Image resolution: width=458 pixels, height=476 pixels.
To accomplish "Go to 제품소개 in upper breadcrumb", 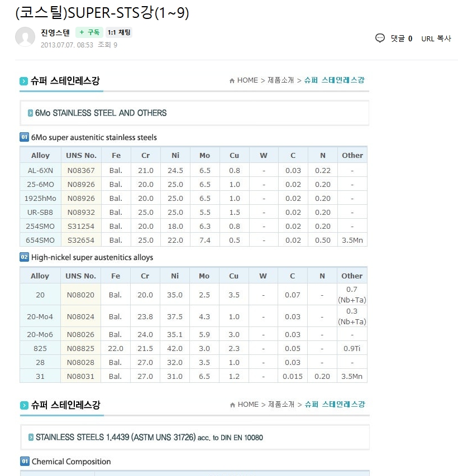I will (280, 80).
